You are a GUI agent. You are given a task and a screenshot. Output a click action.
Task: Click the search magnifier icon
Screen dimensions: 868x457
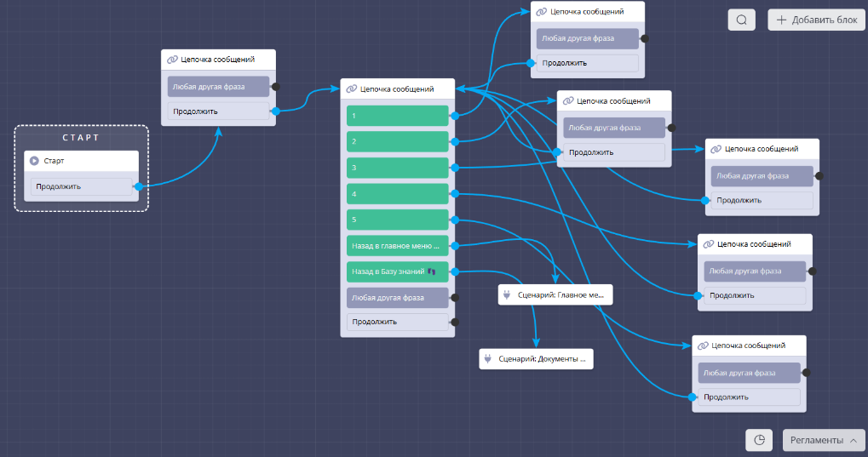pyautogui.click(x=741, y=20)
